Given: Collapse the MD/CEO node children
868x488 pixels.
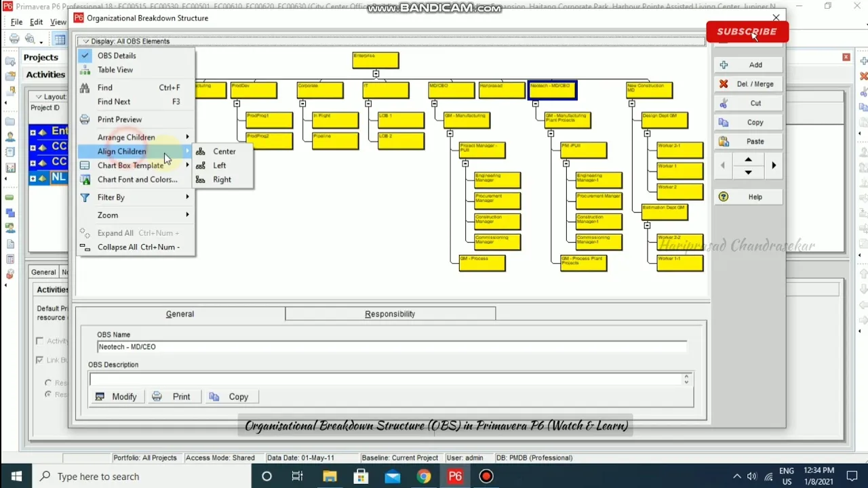Looking at the screenshot, I should [434, 104].
